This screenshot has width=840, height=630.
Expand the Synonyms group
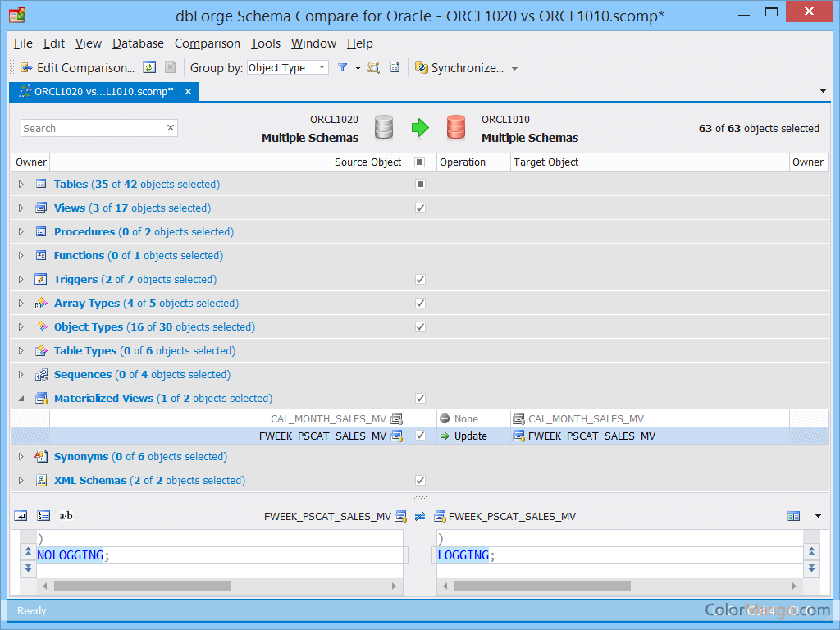(x=21, y=456)
